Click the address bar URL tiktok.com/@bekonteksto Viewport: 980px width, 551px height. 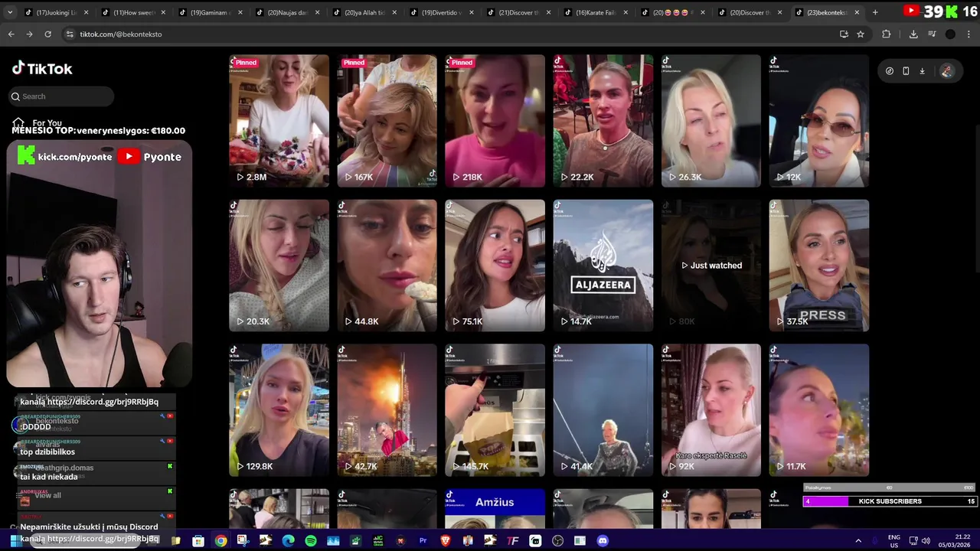(121, 34)
